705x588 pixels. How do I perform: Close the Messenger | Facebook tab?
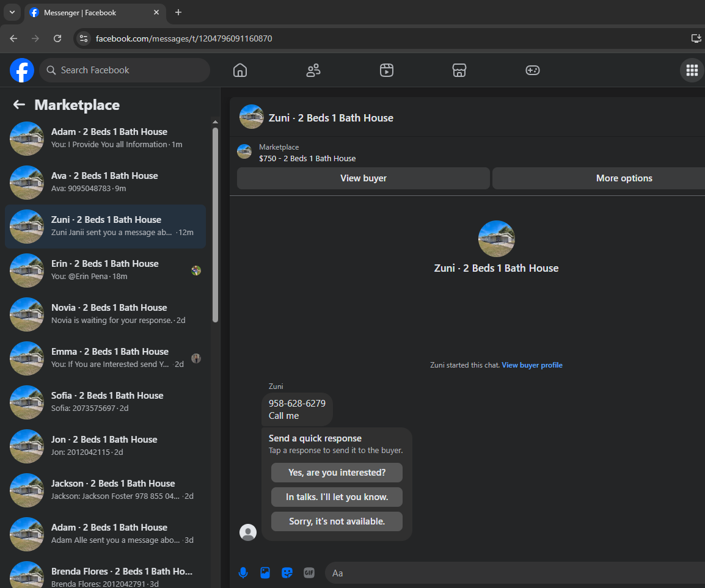point(156,13)
